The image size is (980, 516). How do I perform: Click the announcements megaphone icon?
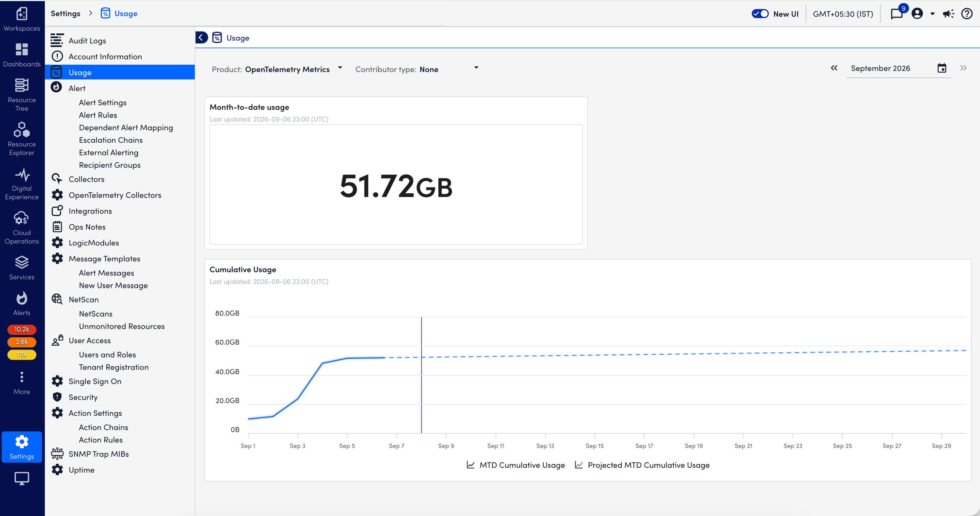948,14
